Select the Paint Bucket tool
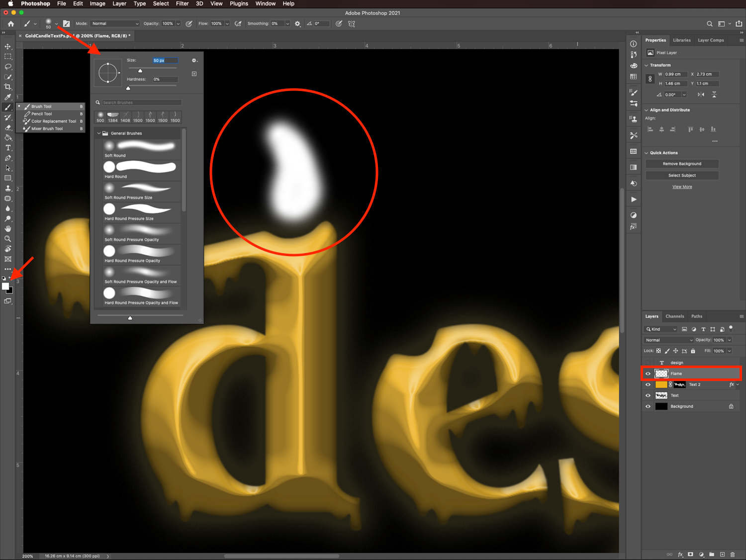 tap(8, 138)
